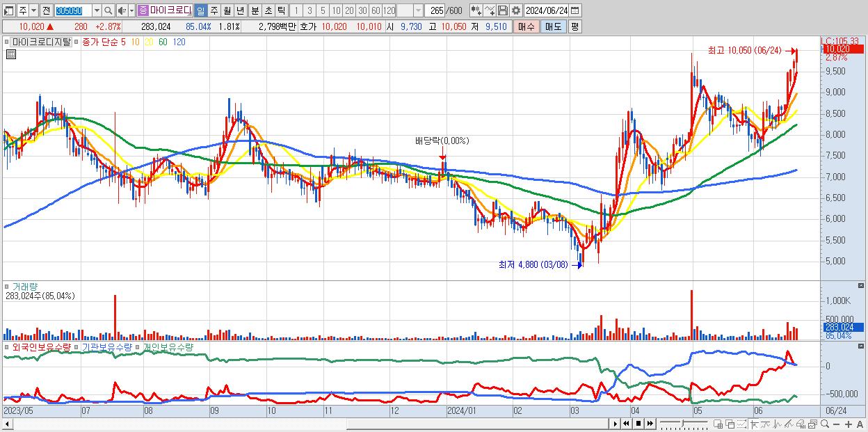
Task: Click the trend line drawing tool icon
Action: pos(765,424)
